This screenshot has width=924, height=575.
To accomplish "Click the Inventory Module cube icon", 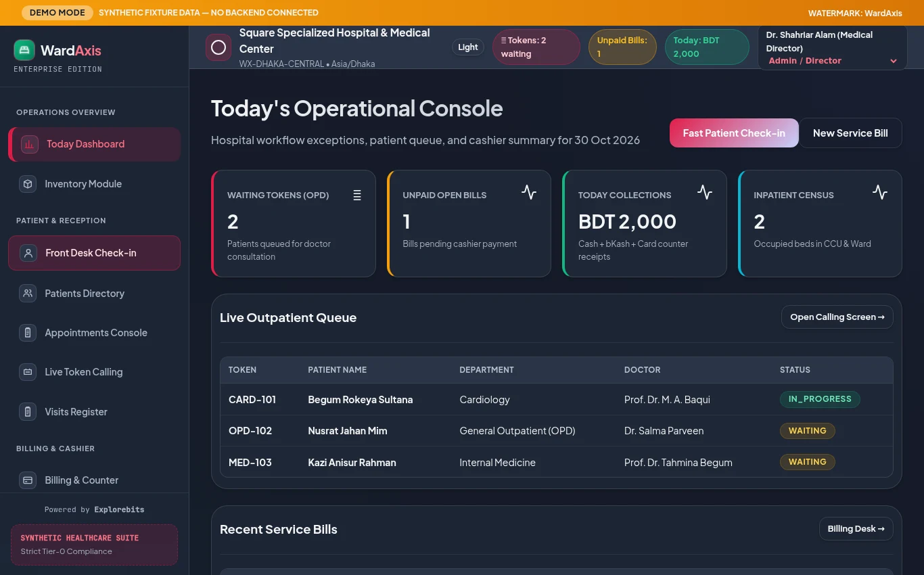I will click(x=28, y=184).
